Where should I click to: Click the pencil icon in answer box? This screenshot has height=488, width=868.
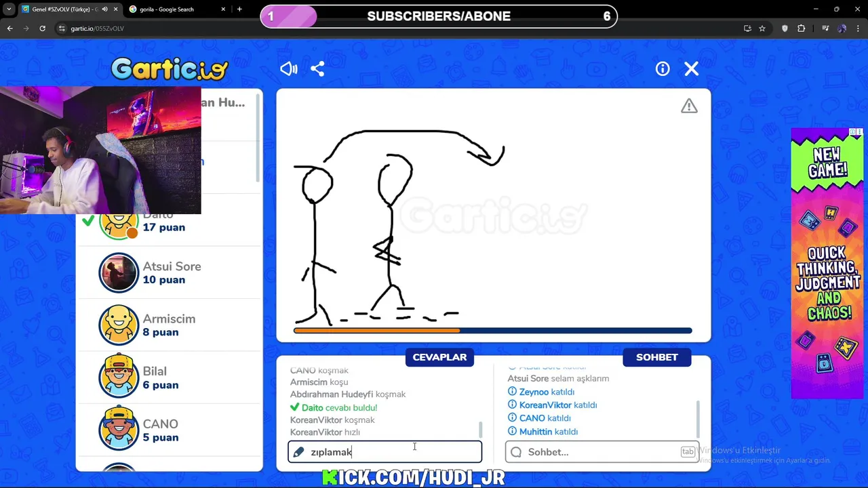tap(298, 452)
